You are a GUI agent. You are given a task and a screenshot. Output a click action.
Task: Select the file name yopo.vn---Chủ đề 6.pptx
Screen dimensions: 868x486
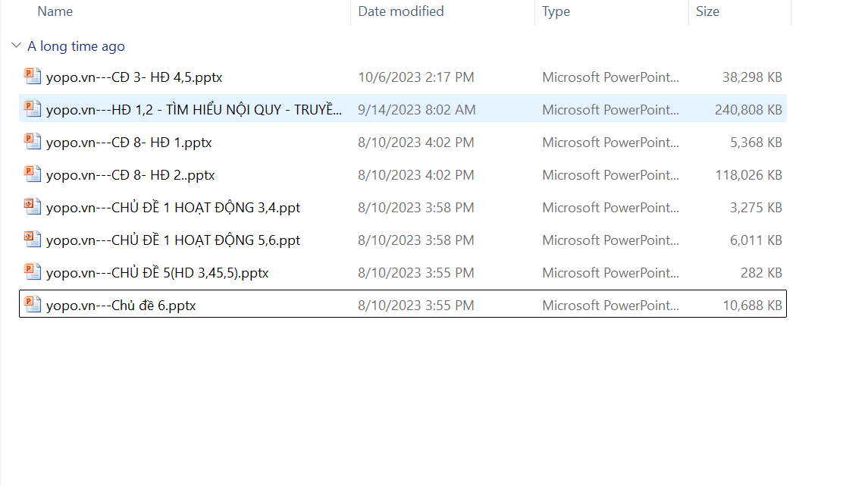[x=121, y=306]
